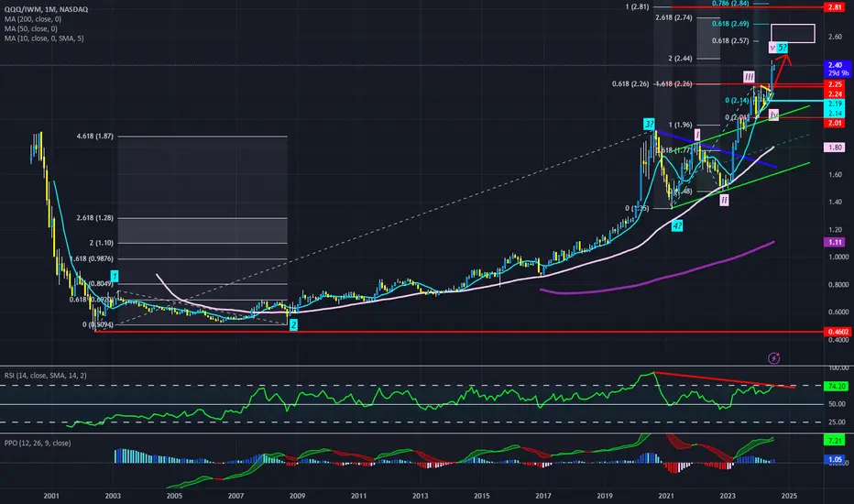The image size is (854, 504).
Task: Click the 2 (1.10) Fibonacci label
Action: coord(102,243)
